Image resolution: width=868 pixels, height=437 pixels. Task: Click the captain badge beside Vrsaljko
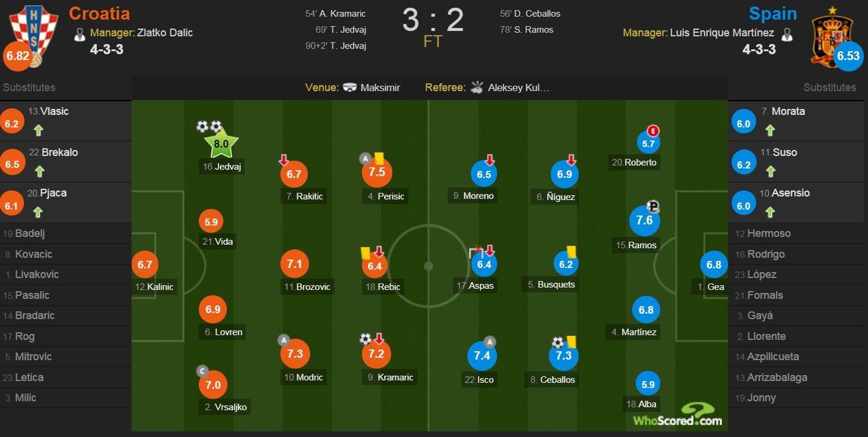click(x=202, y=372)
